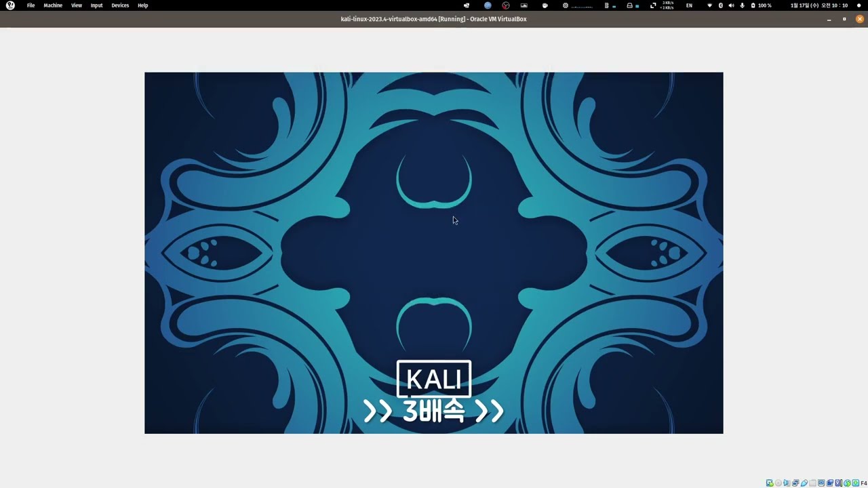Open the EN input language selector
The image size is (868, 488).
coord(689,5)
